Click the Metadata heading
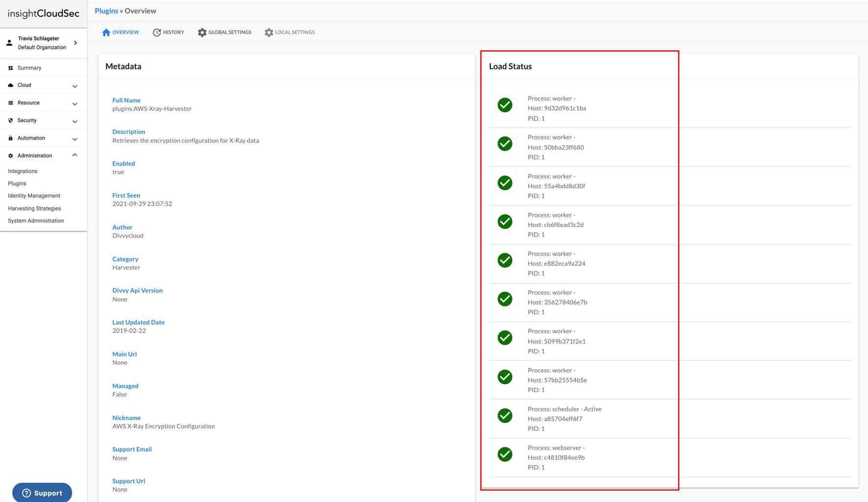The image size is (868, 502). [x=123, y=66]
